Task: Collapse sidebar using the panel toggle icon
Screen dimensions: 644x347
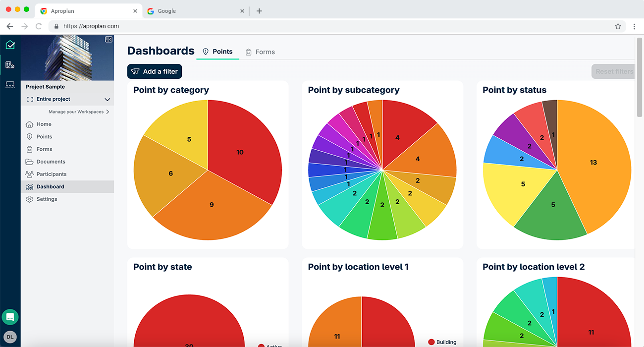Action: pos(108,40)
